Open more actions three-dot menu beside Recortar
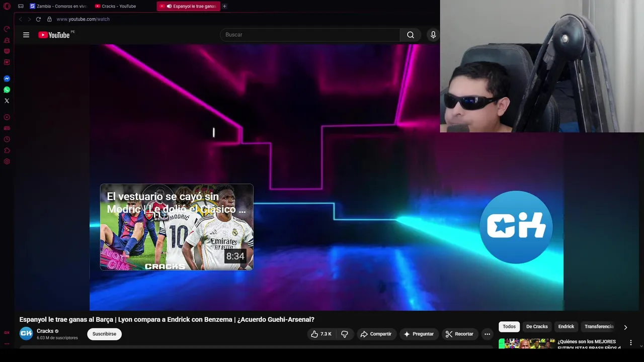The height and width of the screenshot is (362, 644). click(487, 334)
